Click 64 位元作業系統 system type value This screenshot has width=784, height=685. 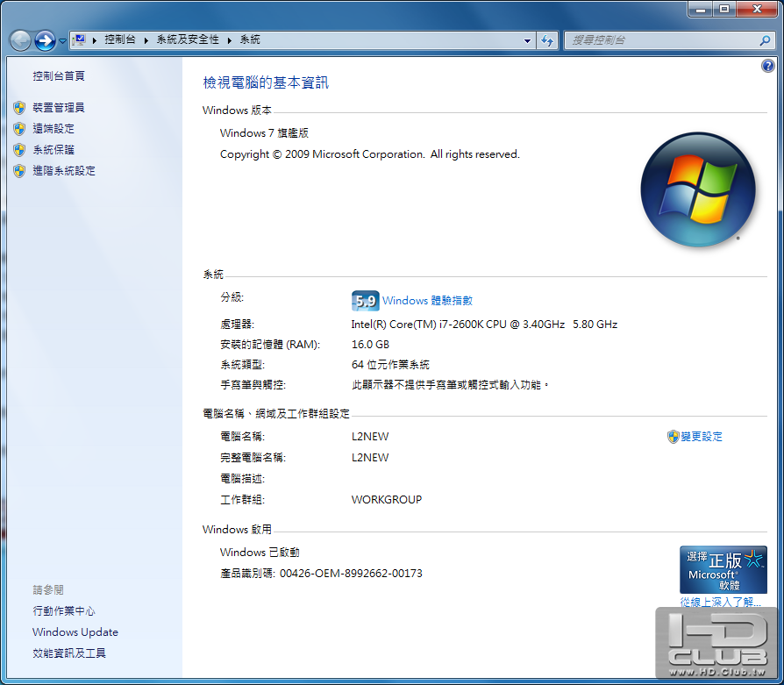click(x=390, y=365)
